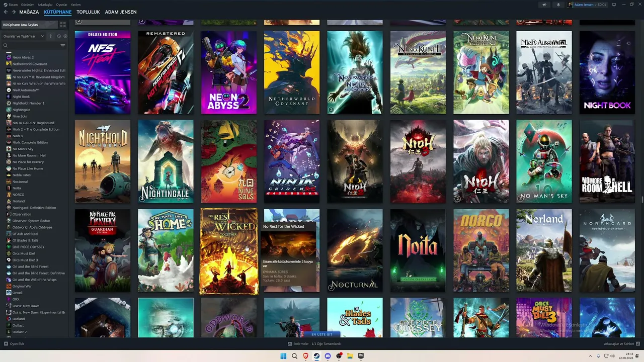644x362 pixels.
Task: Open Discord from the taskbar
Action: (328, 356)
